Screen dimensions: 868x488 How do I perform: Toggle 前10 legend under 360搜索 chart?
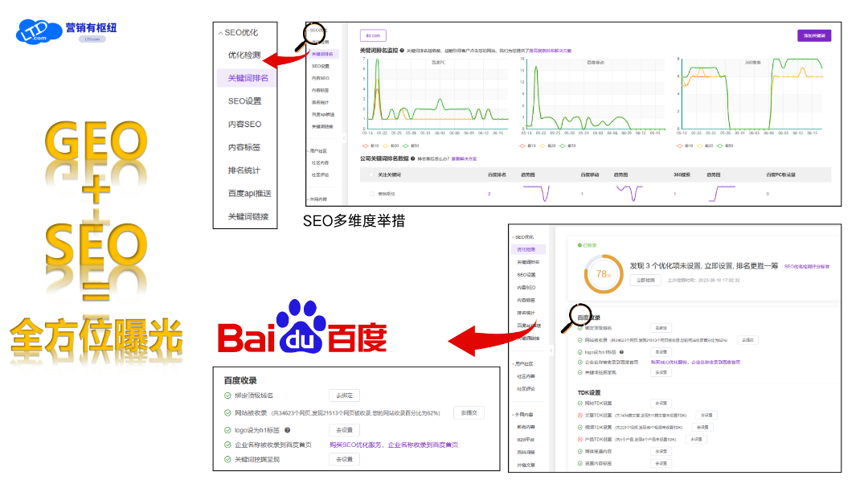pos(685,146)
